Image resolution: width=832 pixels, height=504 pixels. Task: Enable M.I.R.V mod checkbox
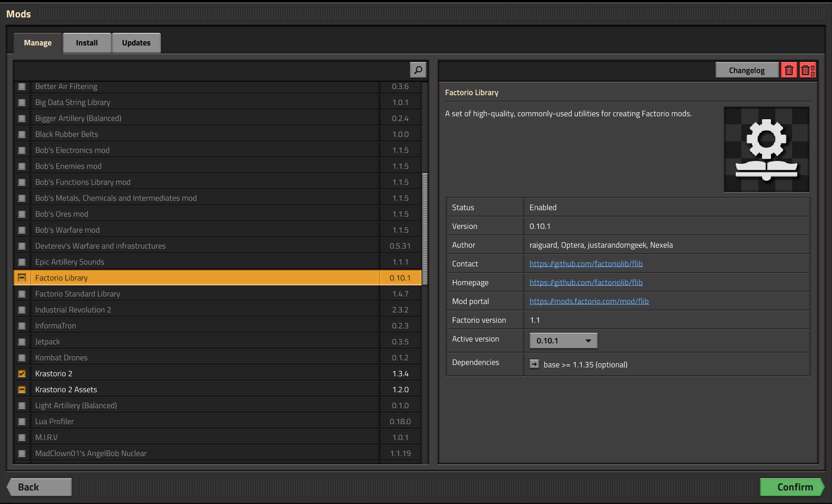[22, 437]
